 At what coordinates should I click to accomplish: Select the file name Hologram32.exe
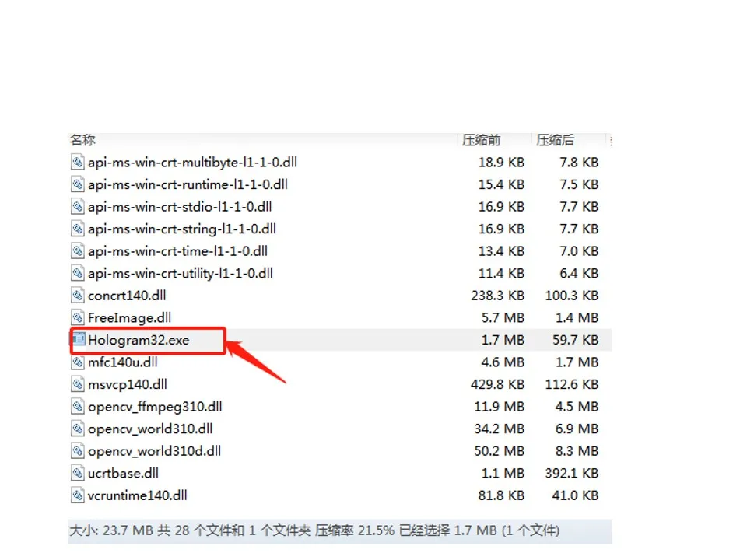(x=139, y=340)
